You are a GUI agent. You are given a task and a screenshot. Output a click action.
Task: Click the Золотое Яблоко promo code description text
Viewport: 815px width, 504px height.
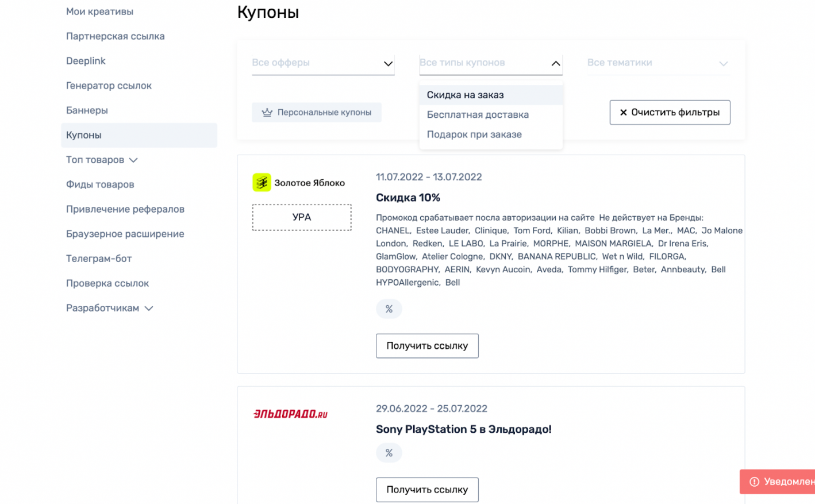coord(559,250)
